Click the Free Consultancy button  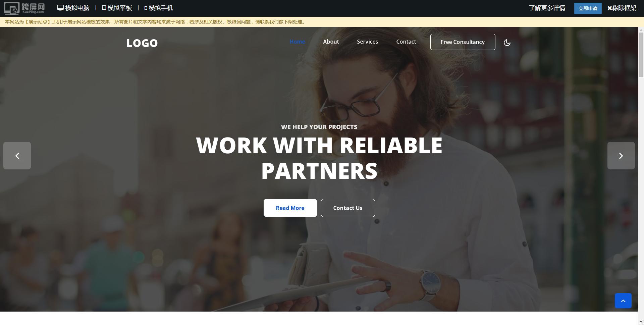click(463, 42)
